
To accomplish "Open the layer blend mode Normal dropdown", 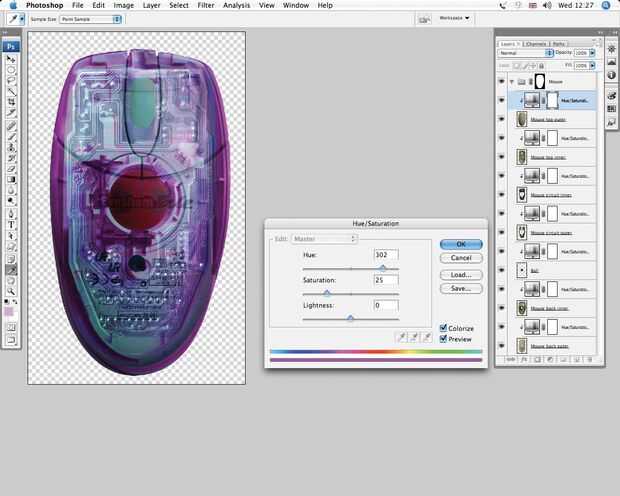I will [x=524, y=53].
